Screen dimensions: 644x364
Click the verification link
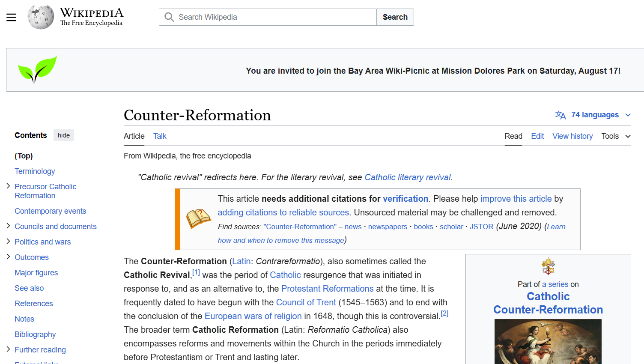pyautogui.click(x=405, y=199)
